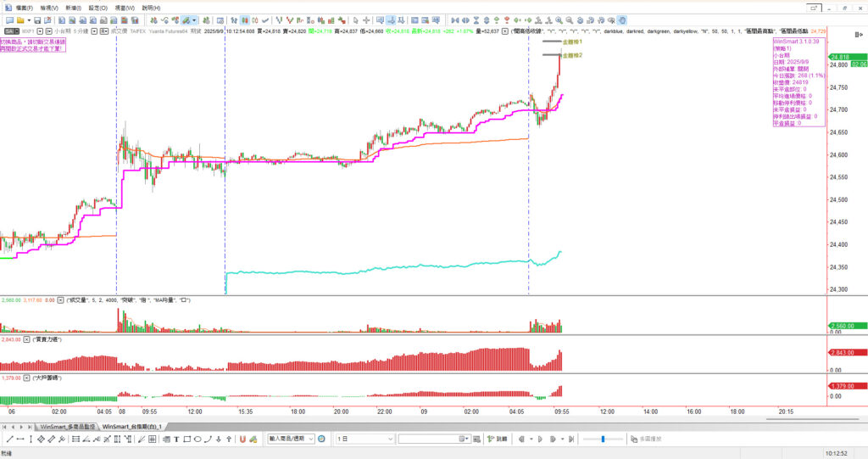This screenshot has height=459, width=868.
Task: Open the 設定(O) menu
Action: 97,8
